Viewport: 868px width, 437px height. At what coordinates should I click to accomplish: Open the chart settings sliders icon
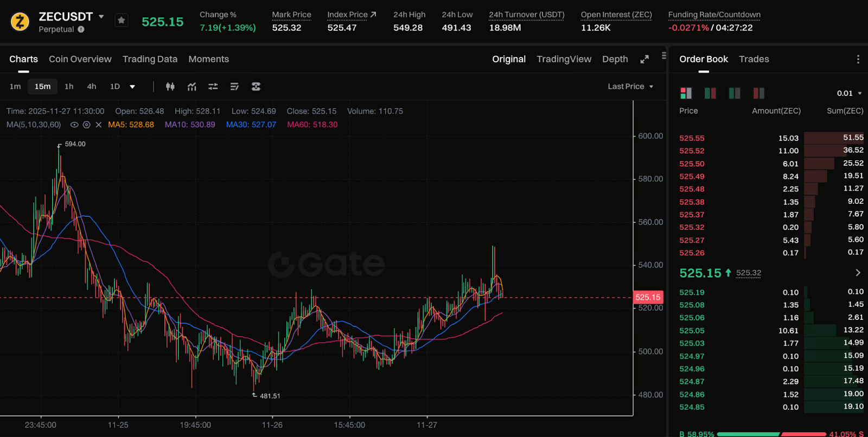(213, 87)
